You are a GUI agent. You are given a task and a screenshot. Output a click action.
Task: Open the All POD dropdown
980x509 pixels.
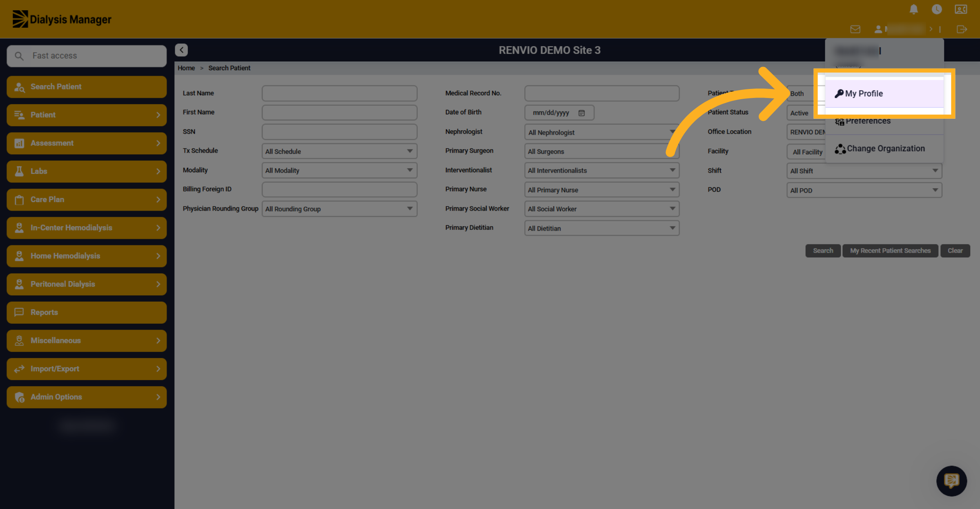point(864,190)
